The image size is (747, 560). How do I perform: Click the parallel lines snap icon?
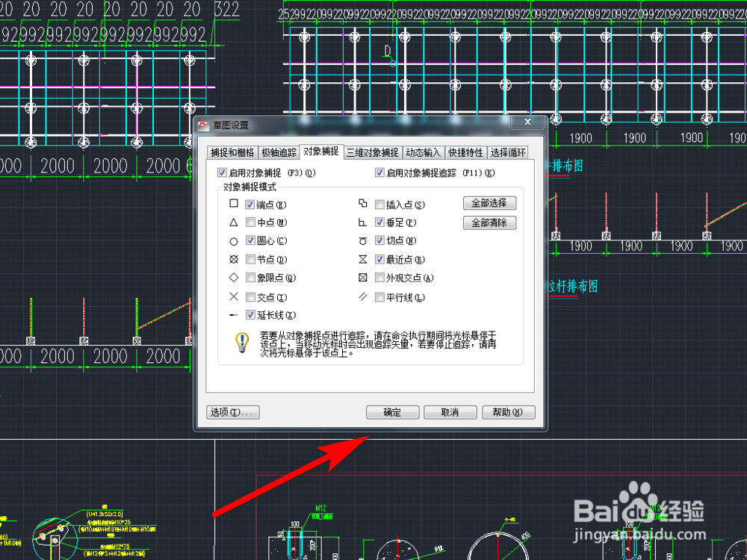click(362, 297)
